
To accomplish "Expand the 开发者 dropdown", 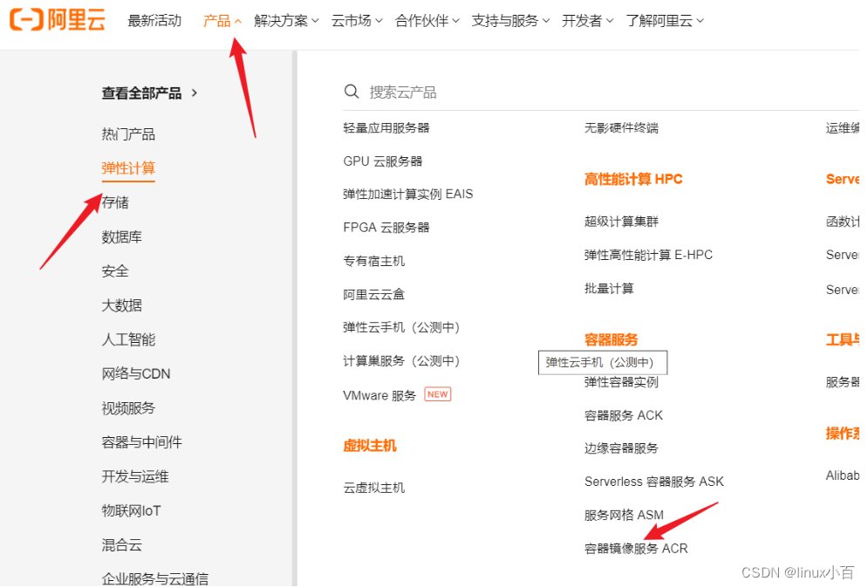I will pyautogui.click(x=587, y=20).
